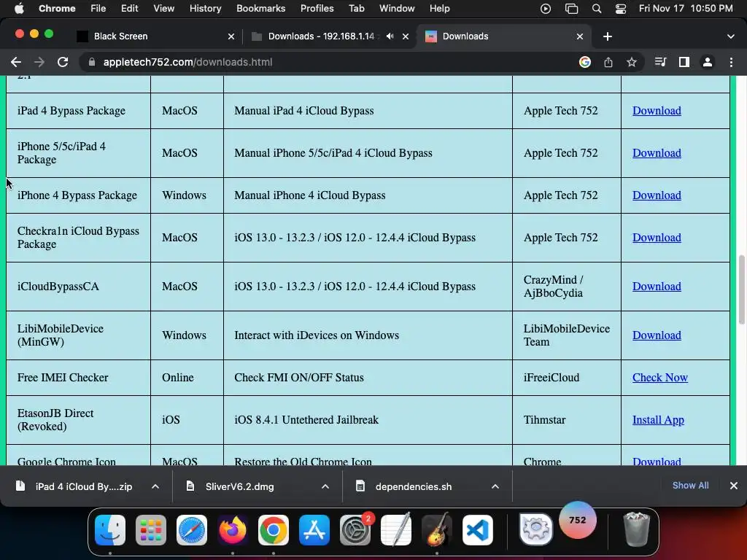This screenshot has height=560, width=747.
Task: Share this page via share icon
Action: (x=608, y=62)
